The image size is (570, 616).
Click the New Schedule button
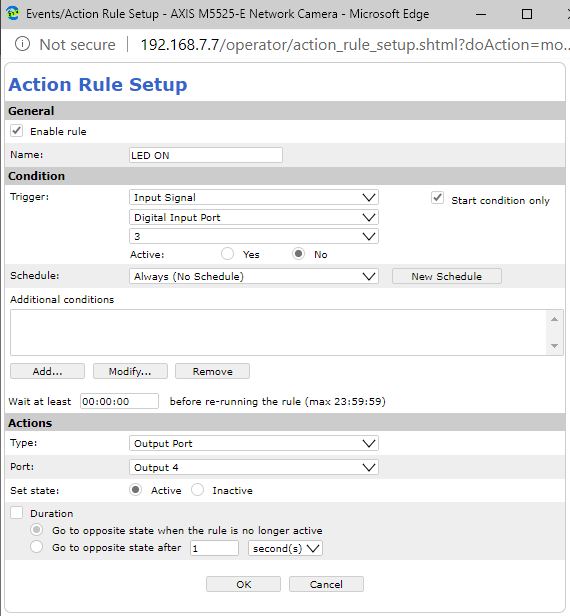pyautogui.click(x=447, y=276)
